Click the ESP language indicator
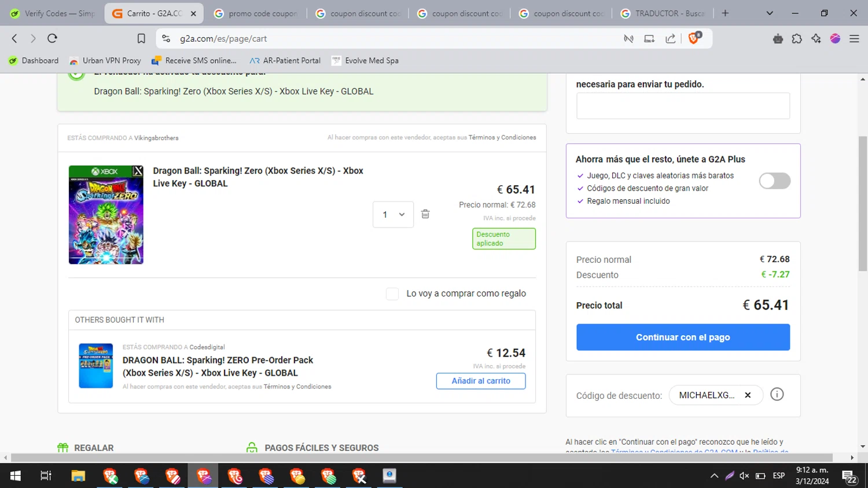Screen dimensions: 868x488 (x=779, y=476)
